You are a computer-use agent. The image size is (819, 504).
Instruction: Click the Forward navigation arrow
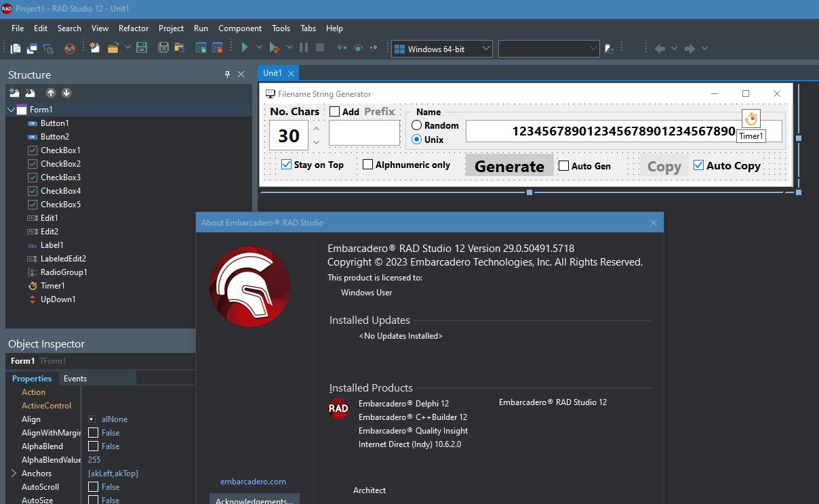click(690, 49)
